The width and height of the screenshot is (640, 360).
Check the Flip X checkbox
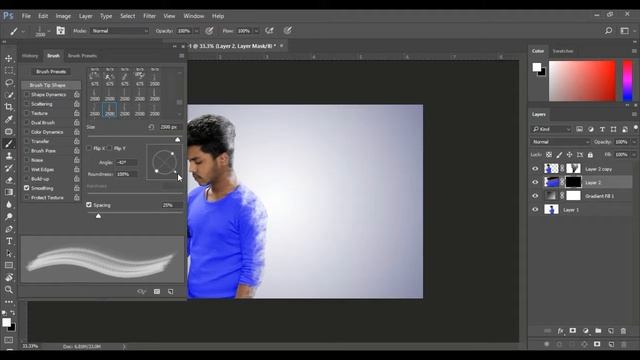coord(89,148)
